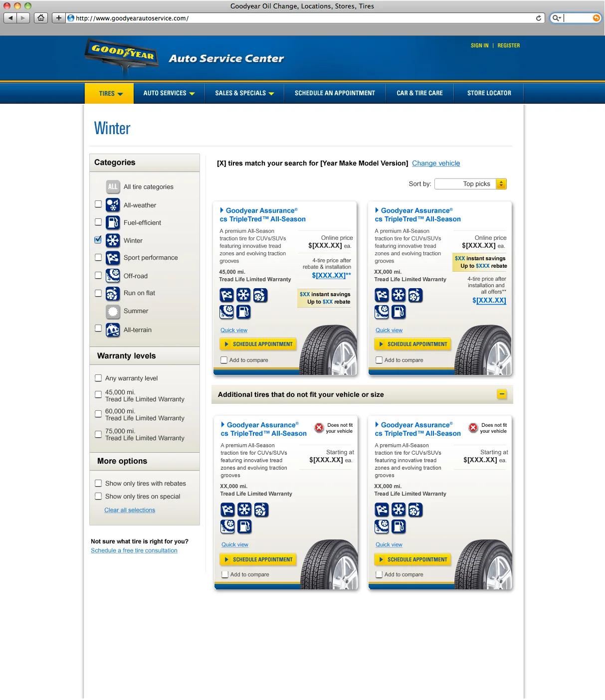Viewport: 605px width, 700px height.
Task: Click the run-flat icon on first tire card
Action: click(x=260, y=295)
